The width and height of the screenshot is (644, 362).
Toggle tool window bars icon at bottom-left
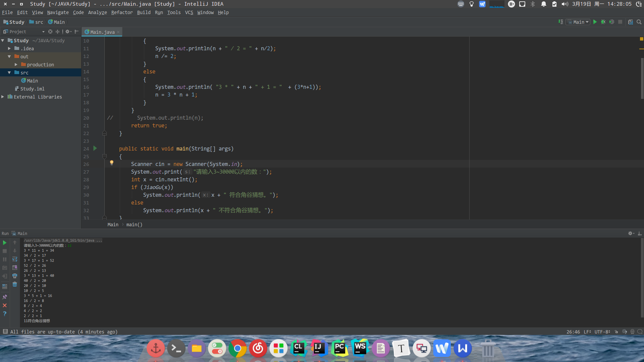click(5, 331)
